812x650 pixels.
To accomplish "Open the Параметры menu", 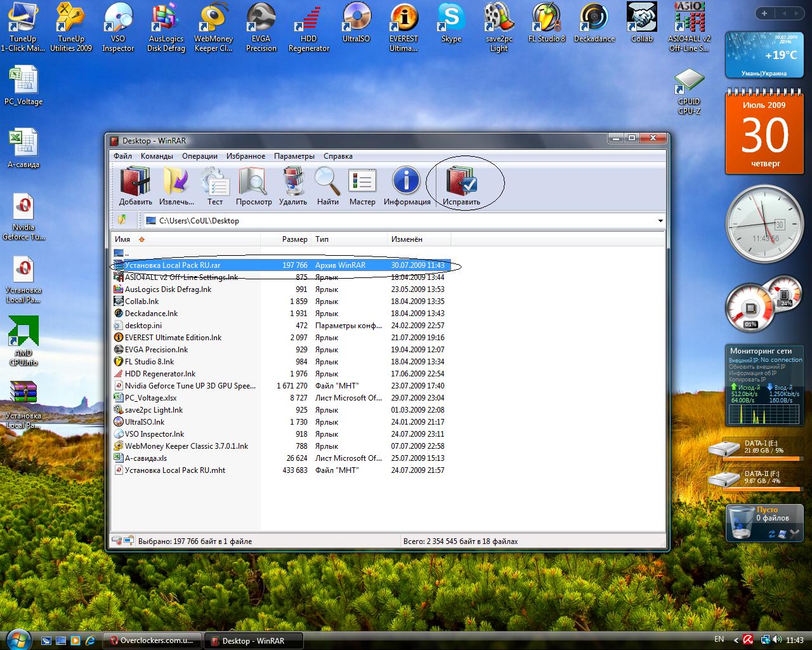I will point(294,156).
